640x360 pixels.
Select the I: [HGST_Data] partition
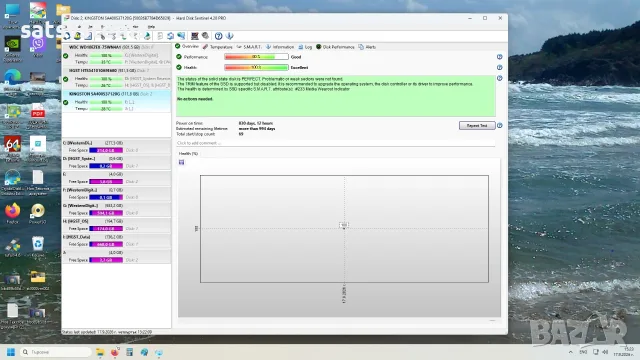pos(116,240)
